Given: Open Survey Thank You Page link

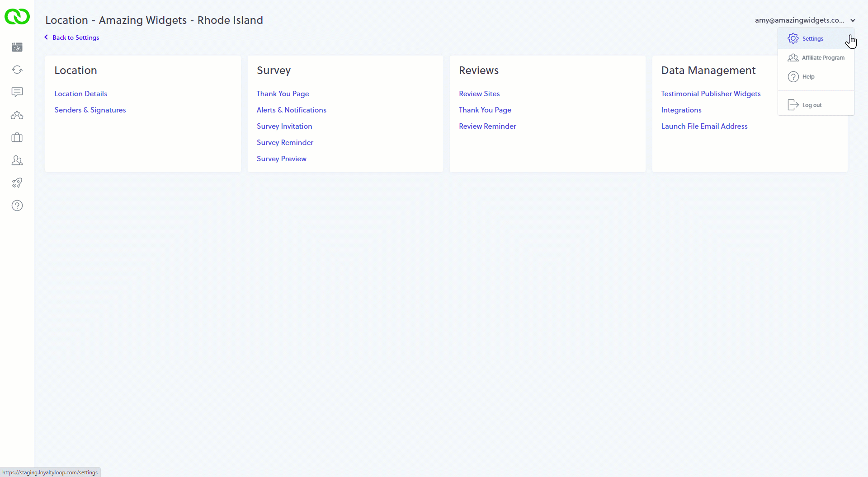Looking at the screenshot, I should coord(283,94).
